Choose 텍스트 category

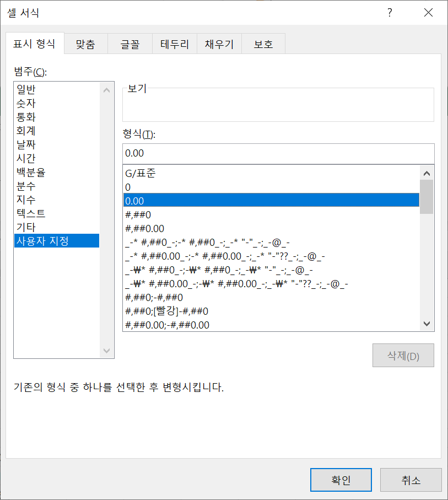[x=57, y=213]
